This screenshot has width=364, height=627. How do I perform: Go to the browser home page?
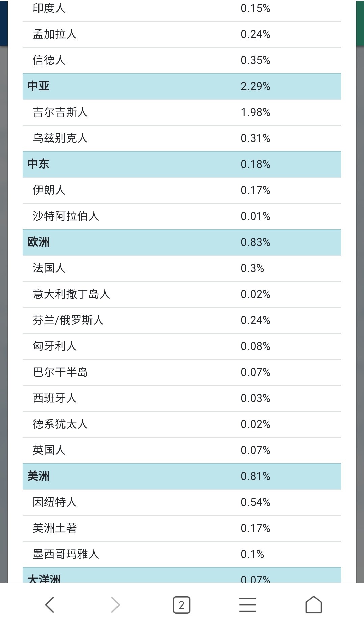point(314,605)
